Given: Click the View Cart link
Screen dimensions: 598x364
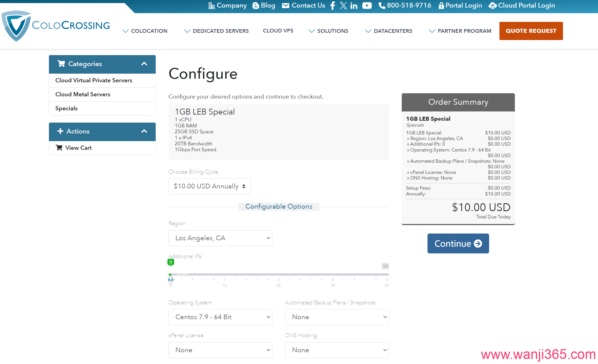Looking at the screenshot, I should 102,148.
